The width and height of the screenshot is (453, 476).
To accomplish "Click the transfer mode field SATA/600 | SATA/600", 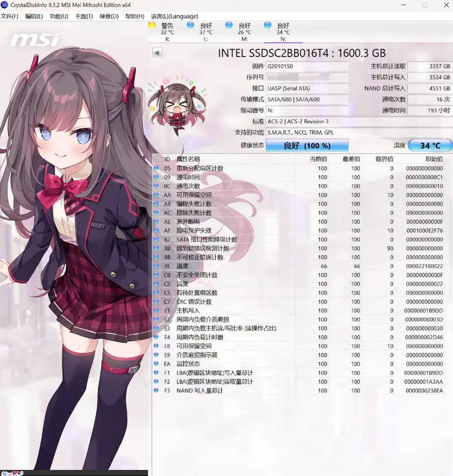I will [307, 99].
